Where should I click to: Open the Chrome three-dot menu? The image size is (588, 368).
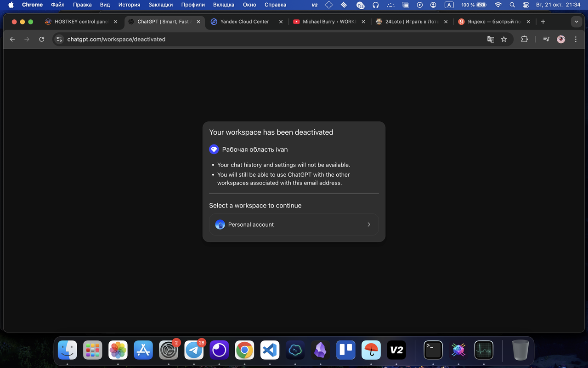coord(576,39)
